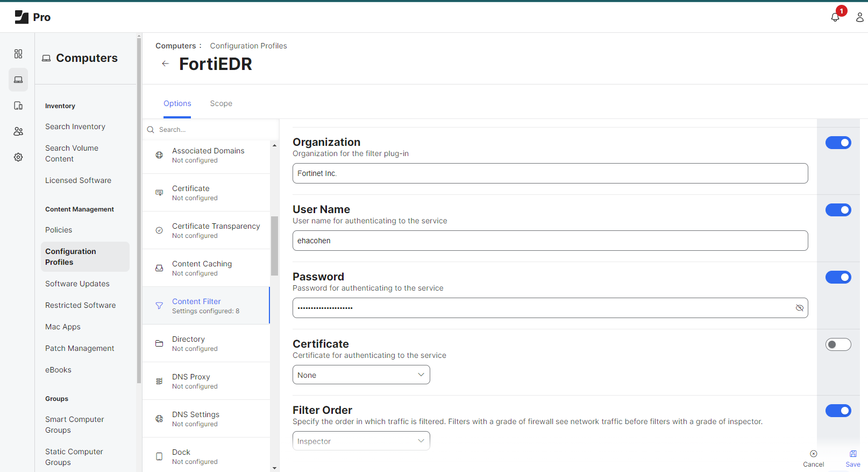The image size is (868, 472).
Task: Open Restricted Software
Action: tap(81, 305)
